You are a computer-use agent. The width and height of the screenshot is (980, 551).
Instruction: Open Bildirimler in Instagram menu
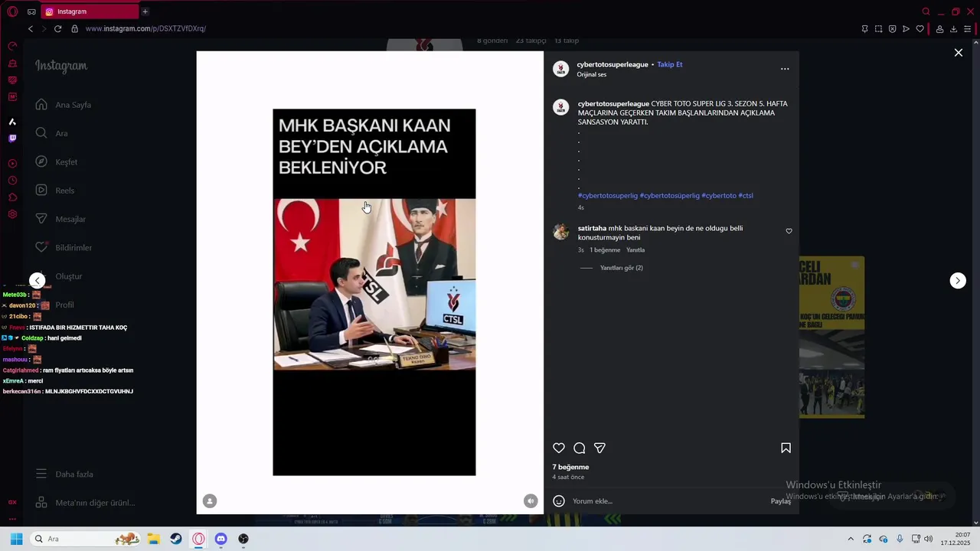[64, 248]
